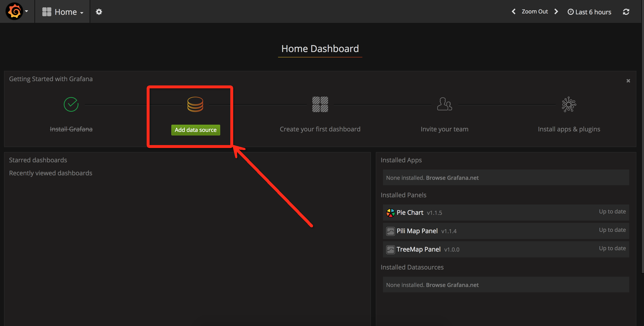Click the orange data source database icon

195,104
